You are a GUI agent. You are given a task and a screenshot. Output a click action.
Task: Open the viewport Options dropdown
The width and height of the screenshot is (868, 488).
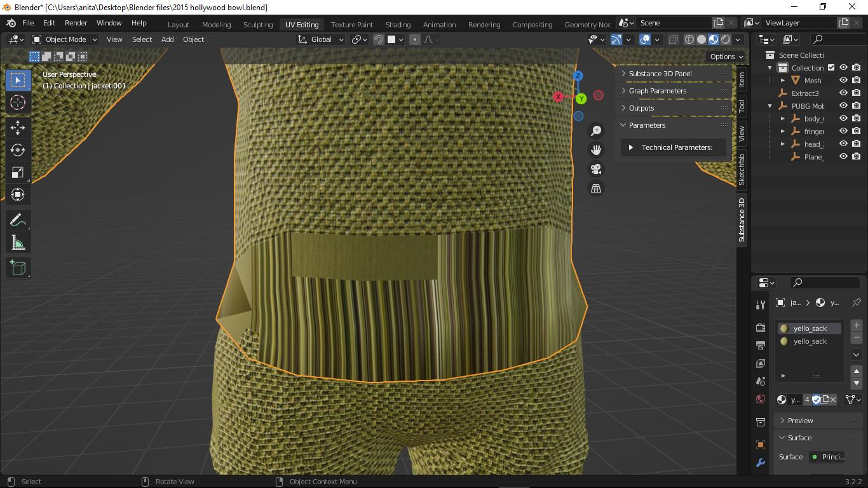(727, 57)
